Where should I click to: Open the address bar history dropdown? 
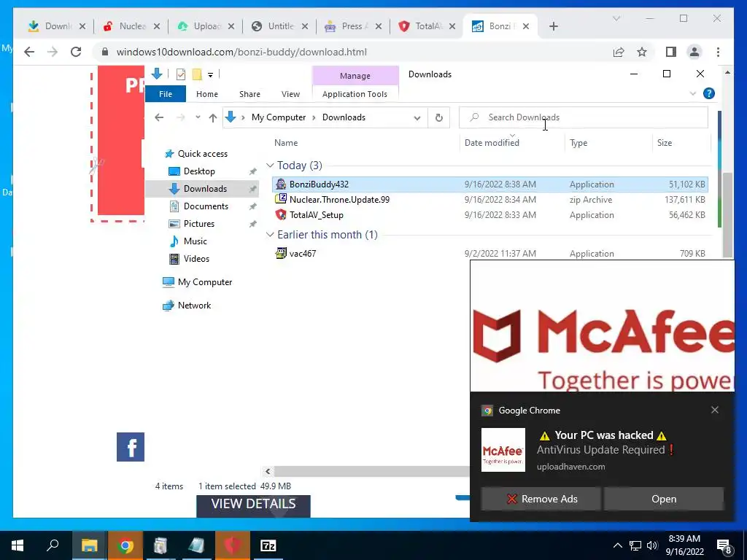[x=417, y=117]
